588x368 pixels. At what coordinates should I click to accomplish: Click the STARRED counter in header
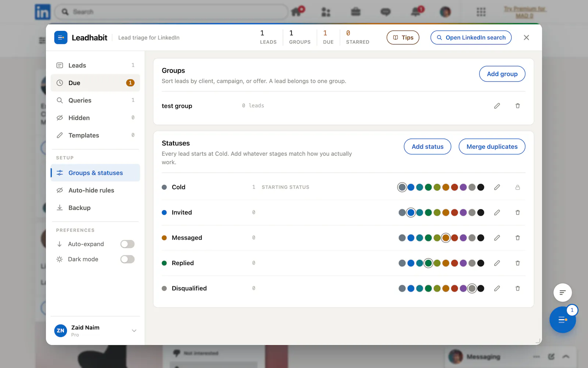coord(358,38)
